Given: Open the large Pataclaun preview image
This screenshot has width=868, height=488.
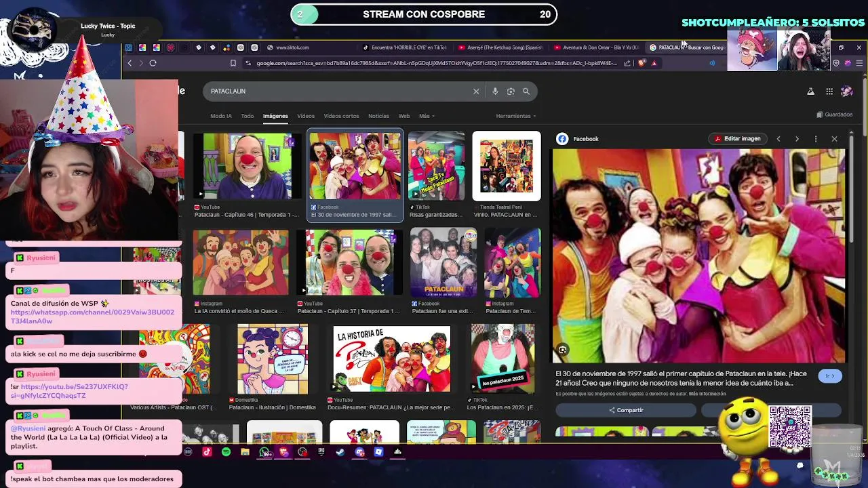Looking at the screenshot, I should [x=698, y=256].
